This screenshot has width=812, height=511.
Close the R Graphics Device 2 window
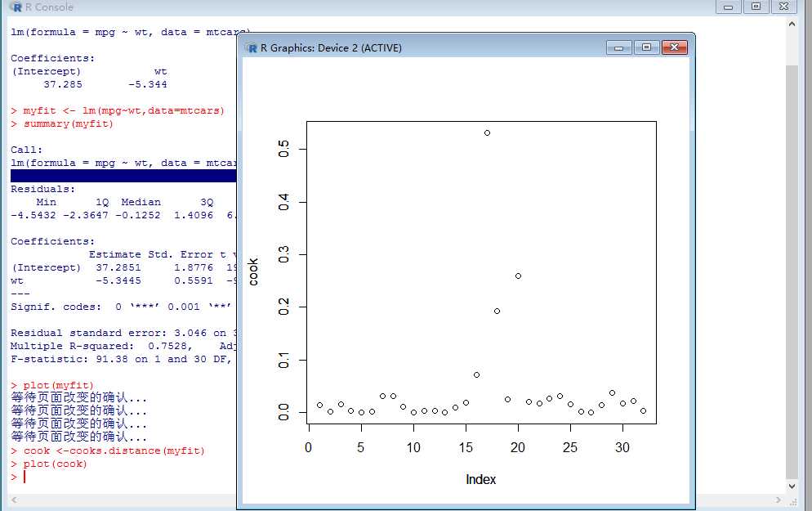[674, 47]
